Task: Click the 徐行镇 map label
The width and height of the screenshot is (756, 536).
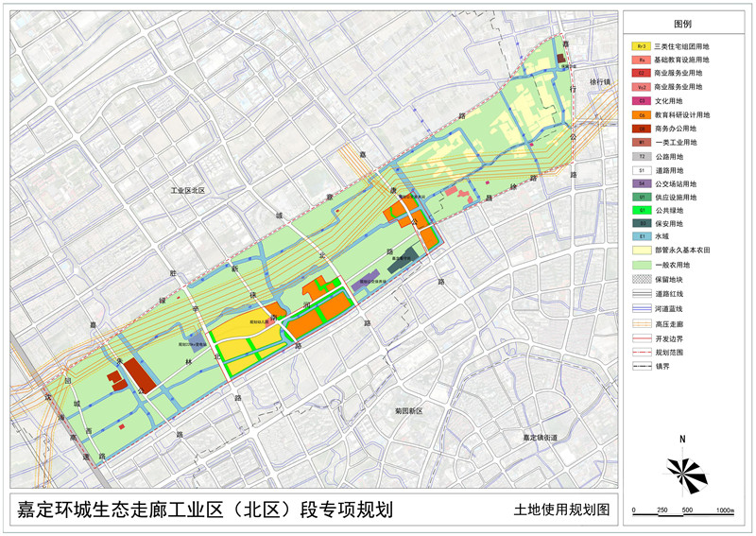Action: click(x=600, y=81)
